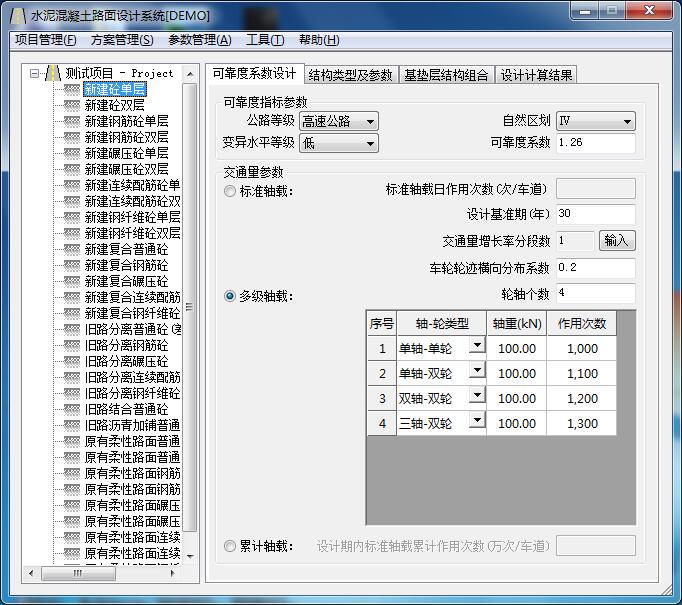Click the 可靠度系数 input field
This screenshot has width=682, height=605.
tap(595, 143)
